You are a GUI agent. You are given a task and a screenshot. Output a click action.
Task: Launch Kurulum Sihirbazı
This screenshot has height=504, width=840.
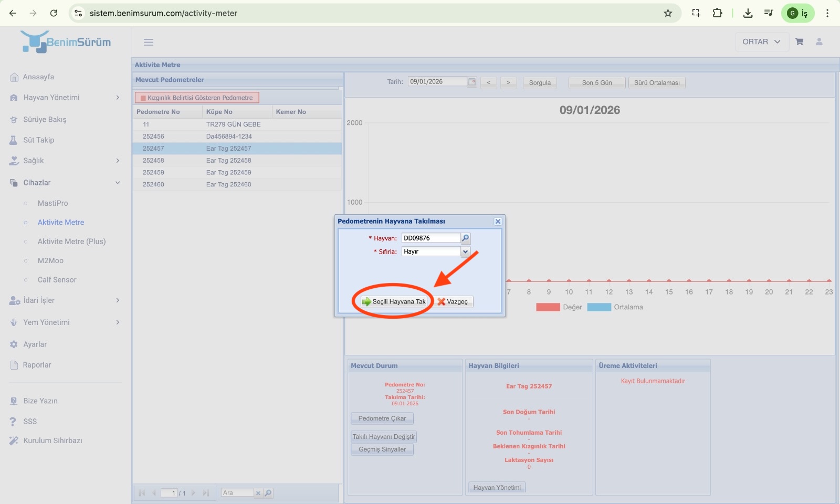point(52,440)
